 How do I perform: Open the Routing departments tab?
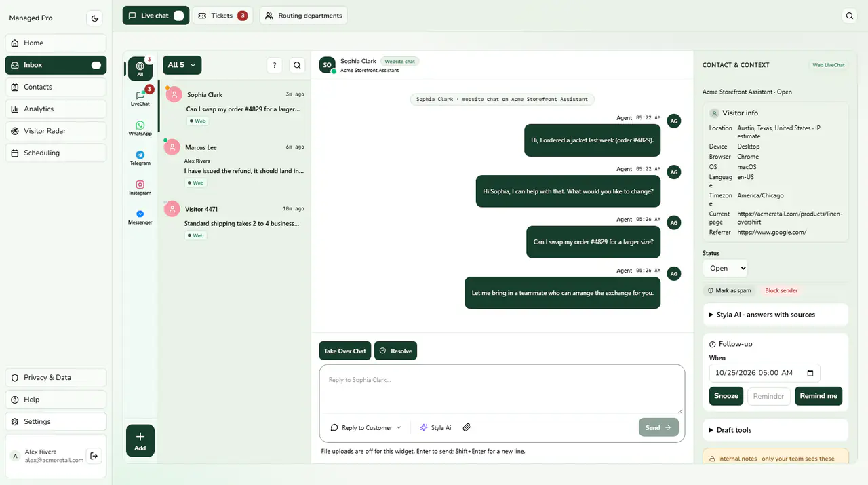click(x=303, y=16)
